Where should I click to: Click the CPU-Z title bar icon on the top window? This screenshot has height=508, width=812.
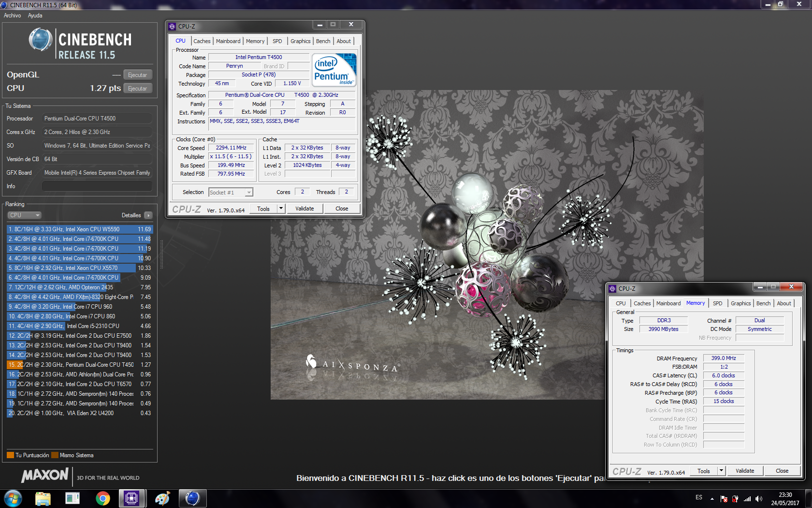tap(172, 27)
